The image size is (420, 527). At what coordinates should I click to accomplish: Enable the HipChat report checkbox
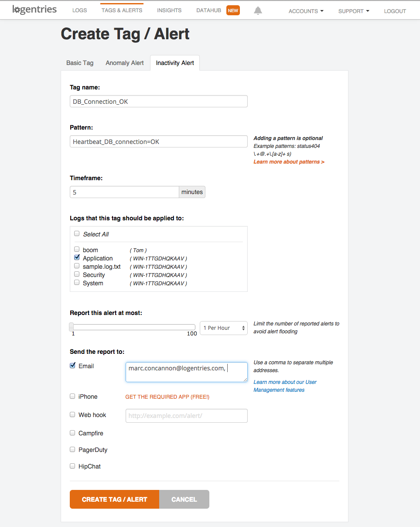(72, 466)
